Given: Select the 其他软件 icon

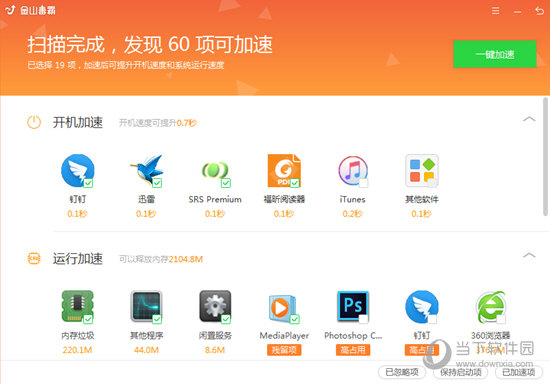Looking at the screenshot, I should pyautogui.click(x=422, y=171).
